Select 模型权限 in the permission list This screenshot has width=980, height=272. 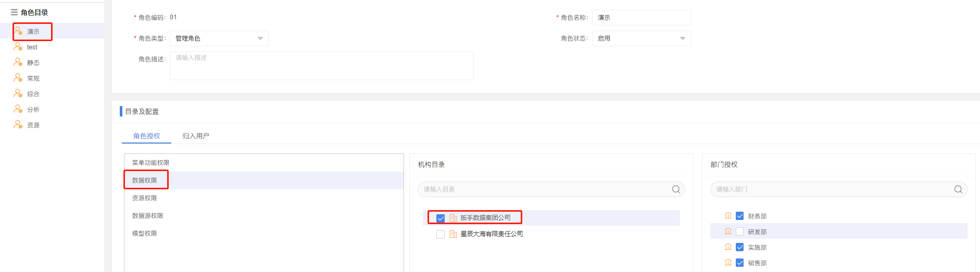tap(264, 234)
